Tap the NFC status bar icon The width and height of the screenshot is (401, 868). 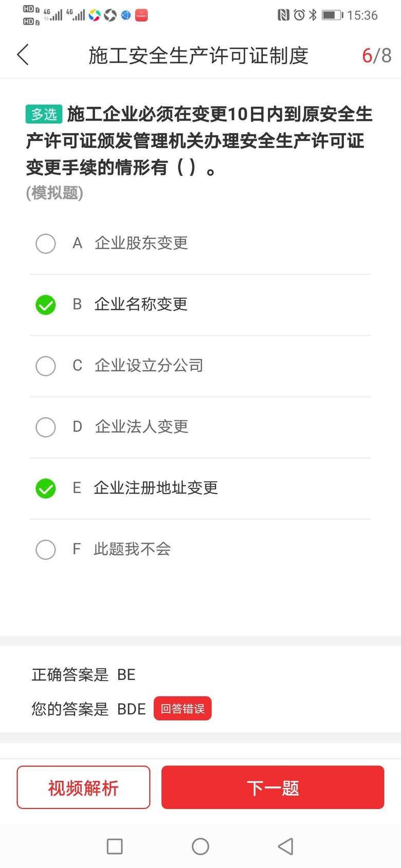(x=283, y=15)
